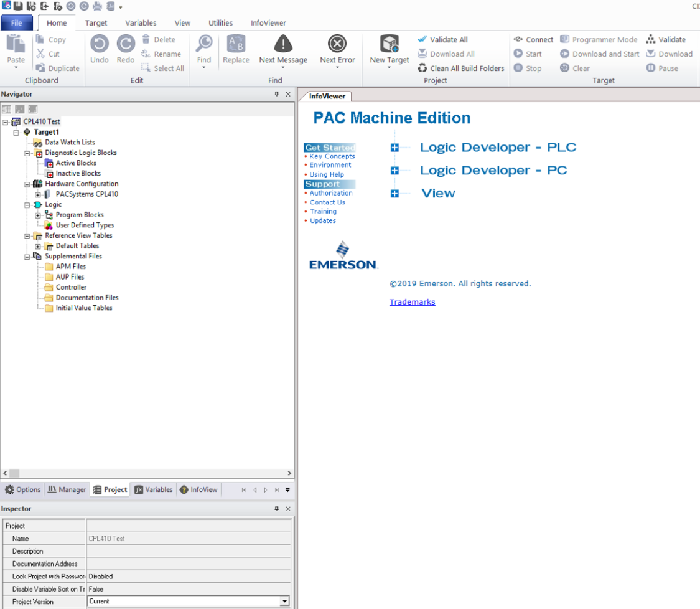Select the User Defined Types item
The image size is (700, 609).
(85, 225)
